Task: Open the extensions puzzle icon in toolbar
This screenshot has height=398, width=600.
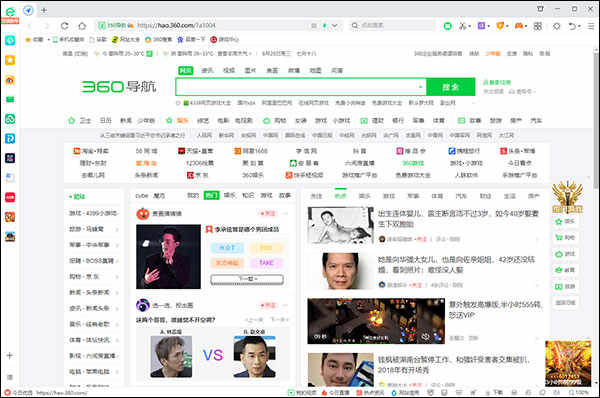Action: tap(556, 26)
